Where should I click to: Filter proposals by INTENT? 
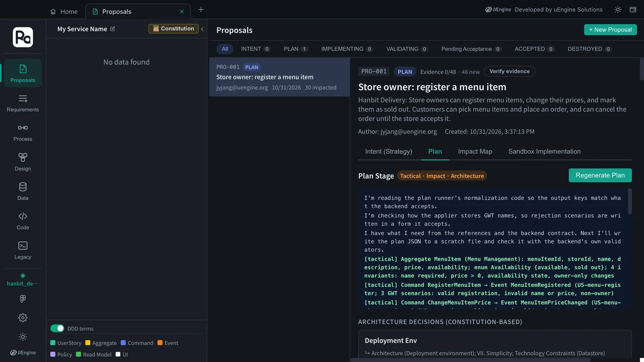(256, 49)
